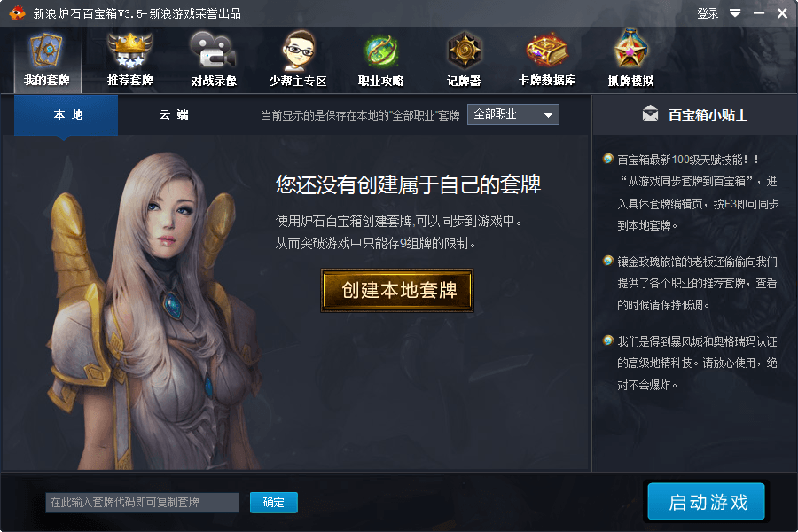798x532 pixels.
Task: Minimize the window from the title bar
Action: (x=759, y=13)
